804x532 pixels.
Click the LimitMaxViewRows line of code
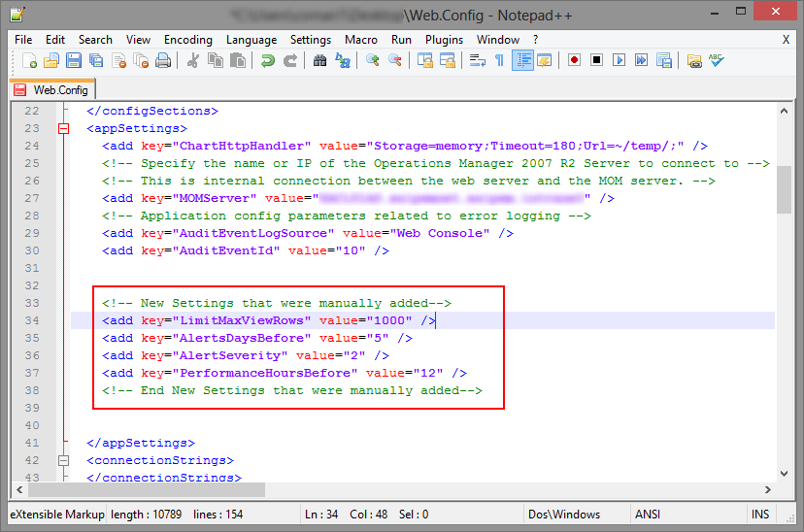269,320
